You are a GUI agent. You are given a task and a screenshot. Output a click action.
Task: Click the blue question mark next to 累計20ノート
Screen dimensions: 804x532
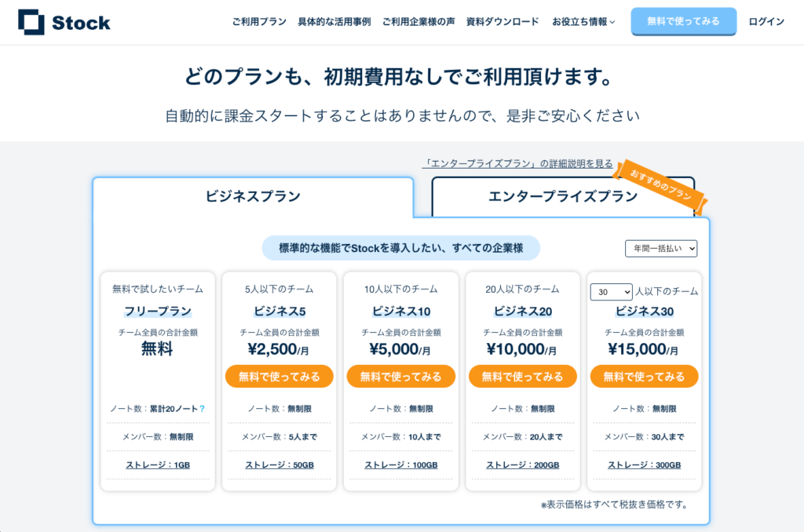[x=203, y=409]
